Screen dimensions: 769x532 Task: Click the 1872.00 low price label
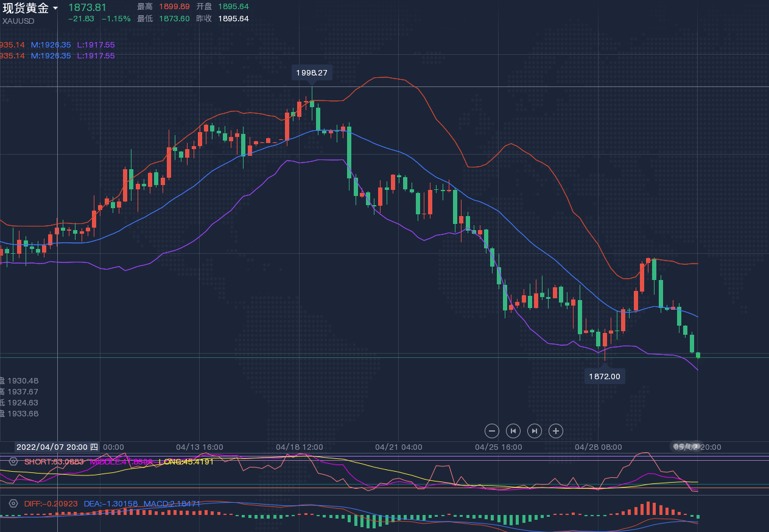(605, 376)
